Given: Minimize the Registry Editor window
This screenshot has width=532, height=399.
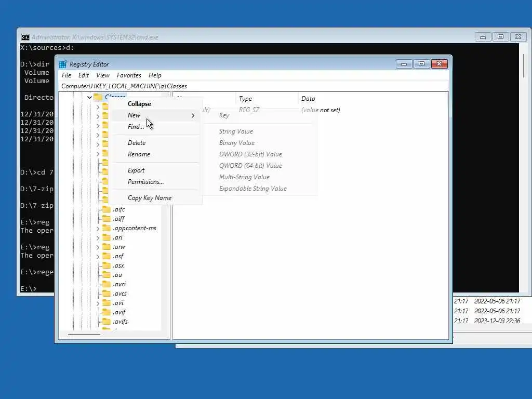Looking at the screenshot, I should [x=404, y=64].
